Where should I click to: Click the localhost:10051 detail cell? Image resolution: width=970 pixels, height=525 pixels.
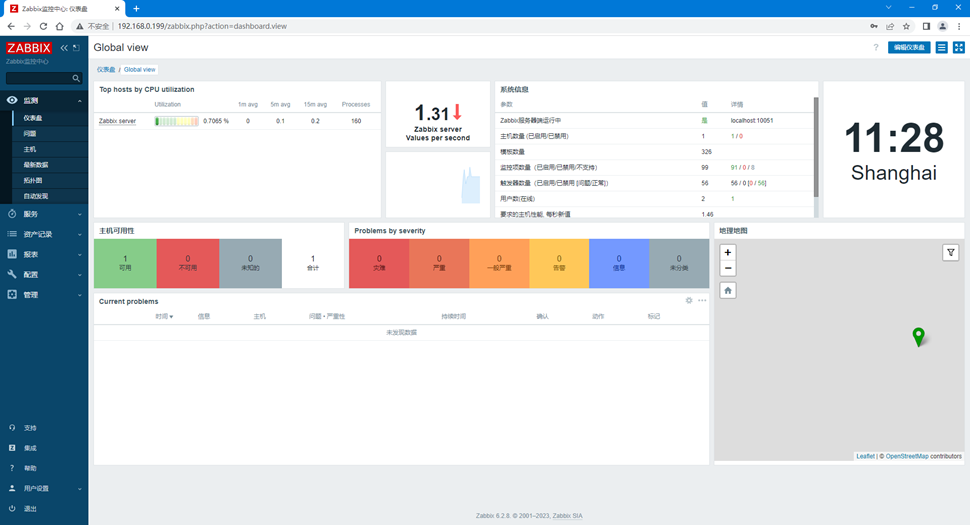click(x=752, y=121)
